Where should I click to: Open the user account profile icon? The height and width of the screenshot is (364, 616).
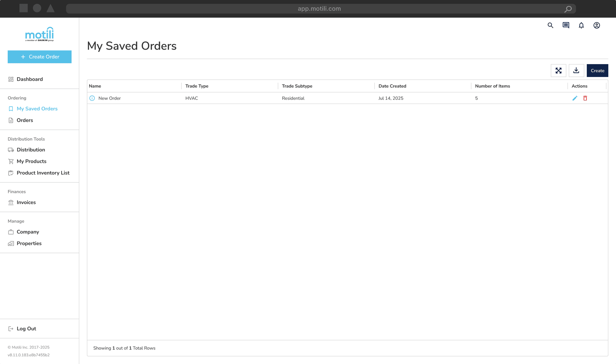[x=596, y=25]
